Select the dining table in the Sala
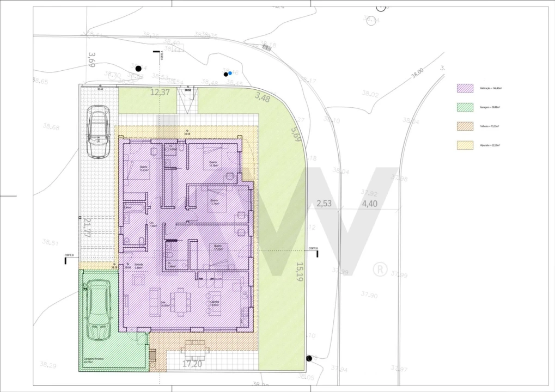 click(180, 303)
